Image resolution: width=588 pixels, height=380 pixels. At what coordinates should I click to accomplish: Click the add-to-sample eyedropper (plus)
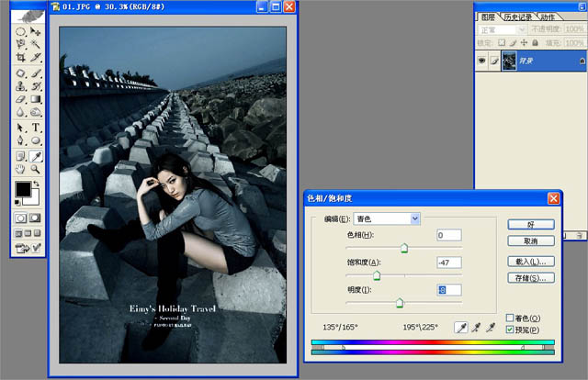pos(477,327)
